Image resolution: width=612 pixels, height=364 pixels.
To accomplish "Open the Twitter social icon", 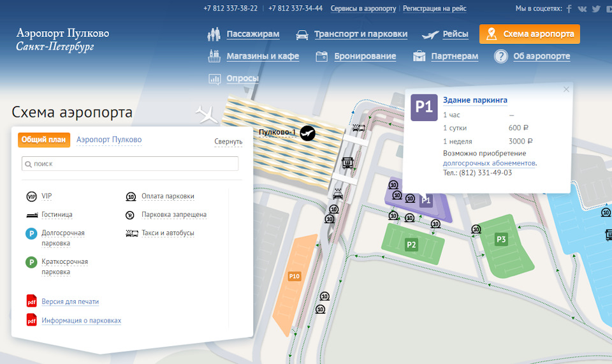I will 596,9.
